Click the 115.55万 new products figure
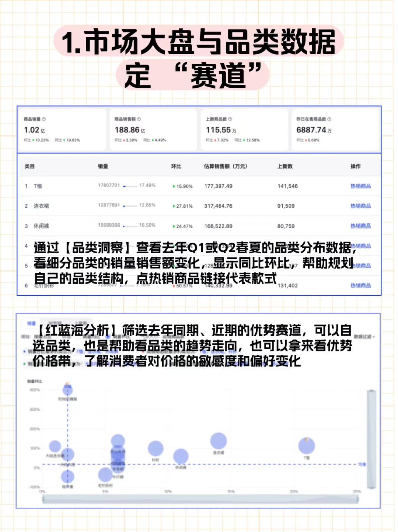398x532 pixels. (221, 130)
